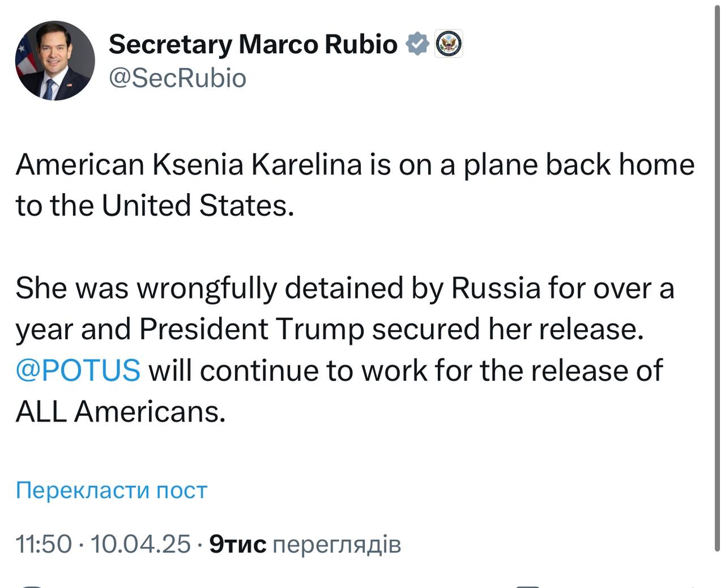Click the State Department seal badge
This screenshot has height=588, width=725.
[449, 44]
